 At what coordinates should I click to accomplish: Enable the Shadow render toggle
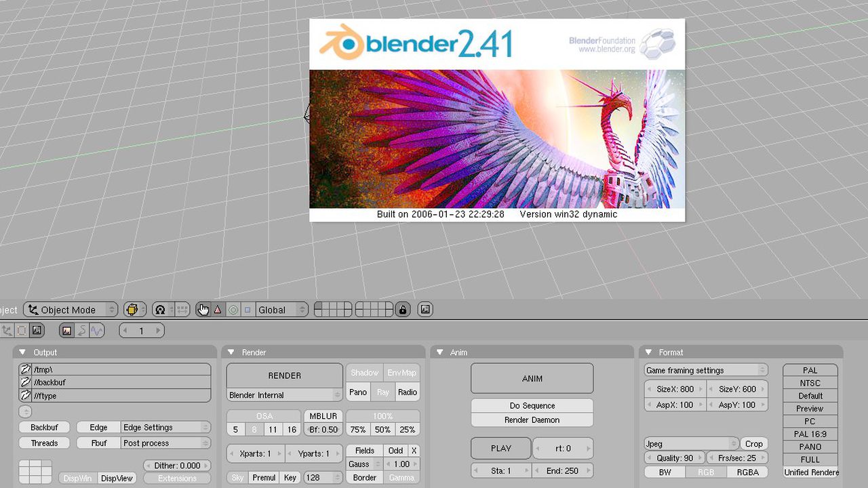click(364, 372)
